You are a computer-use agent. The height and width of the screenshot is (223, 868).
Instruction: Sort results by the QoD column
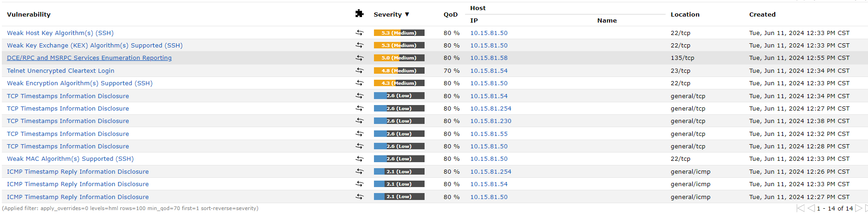click(450, 15)
